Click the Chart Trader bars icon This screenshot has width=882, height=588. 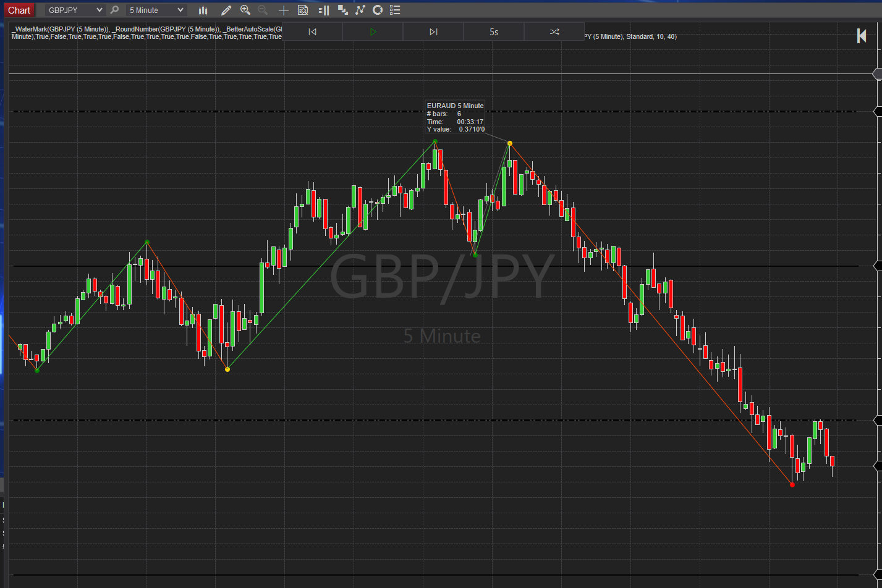[324, 10]
